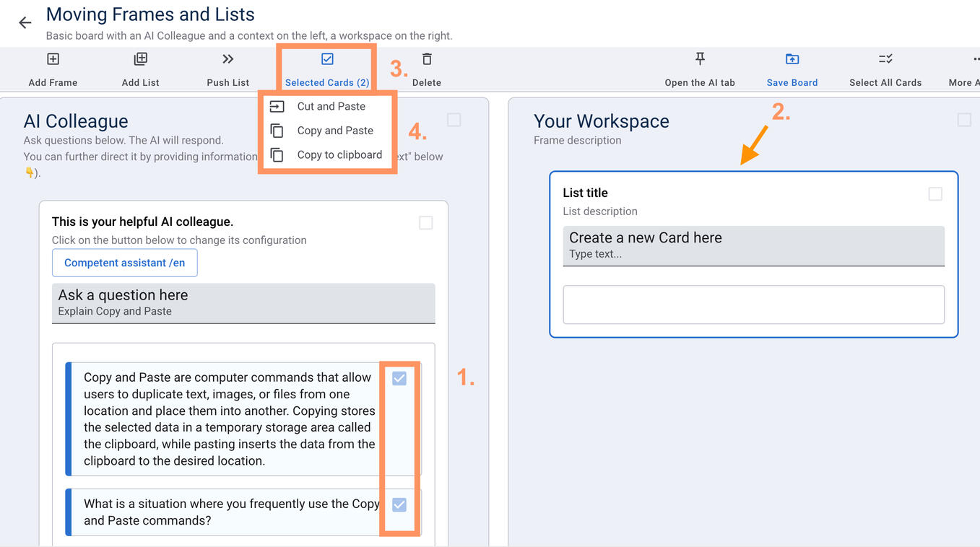Click the Select All Cards icon
Image resolution: width=980 pixels, height=547 pixels.
click(885, 59)
